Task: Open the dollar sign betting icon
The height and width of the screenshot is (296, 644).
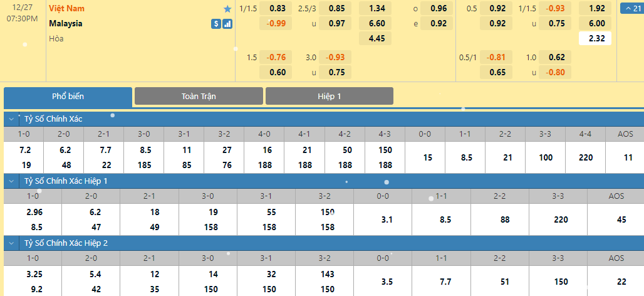Action: click(x=217, y=24)
